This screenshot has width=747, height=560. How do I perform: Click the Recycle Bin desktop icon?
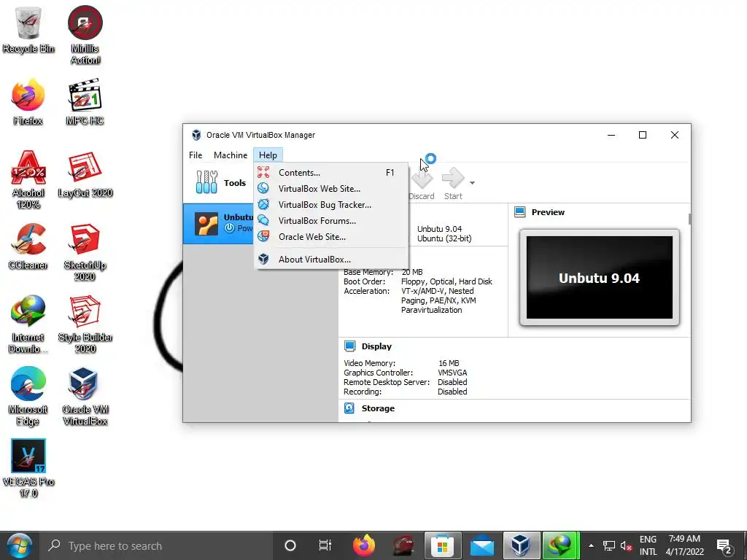click(x=28, y=29)
